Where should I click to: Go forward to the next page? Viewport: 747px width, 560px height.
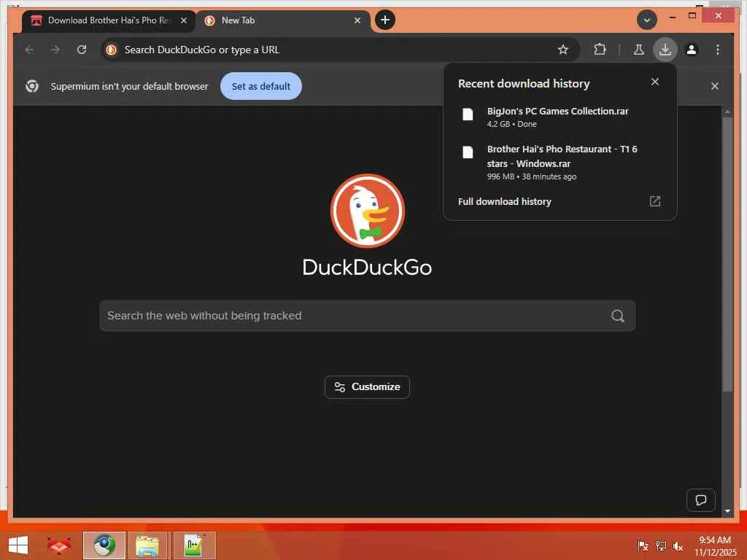coord(55,50)
